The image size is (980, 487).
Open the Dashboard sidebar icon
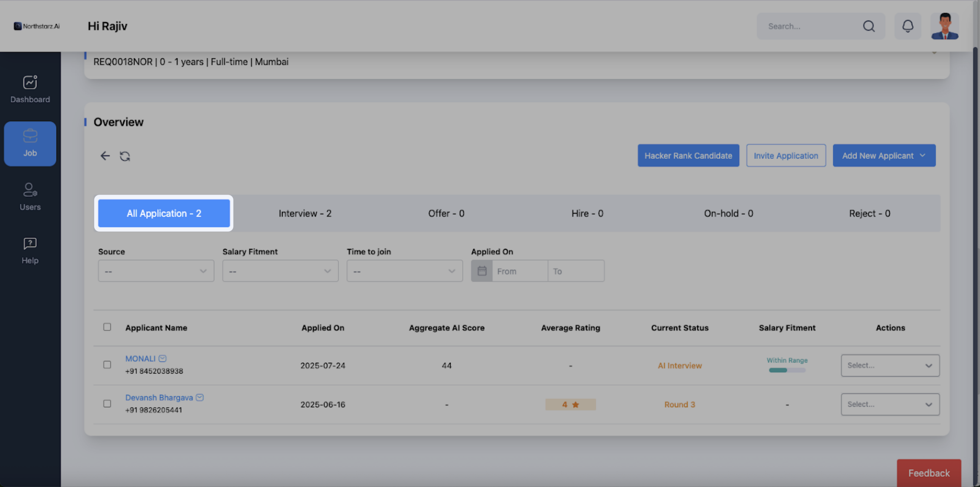coord(30,89)
